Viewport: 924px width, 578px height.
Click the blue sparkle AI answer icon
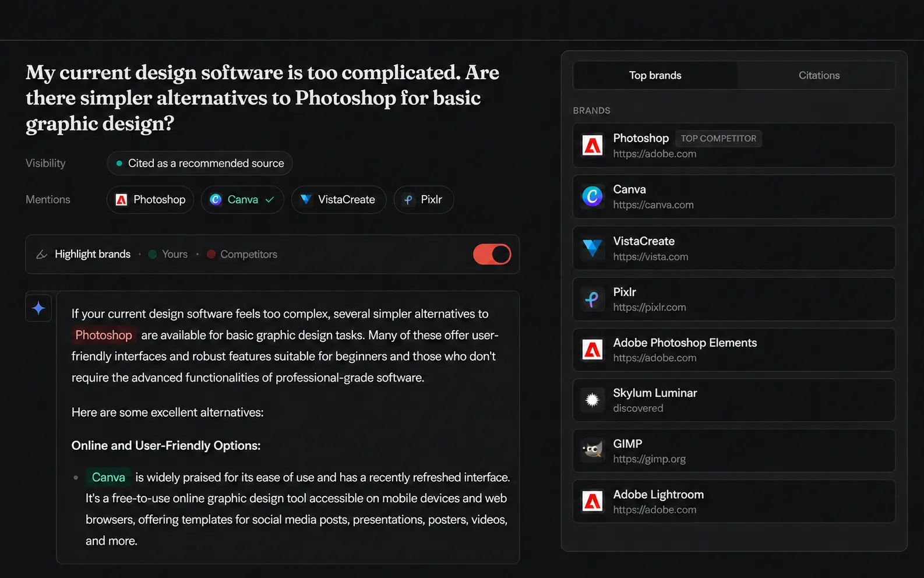38,308
